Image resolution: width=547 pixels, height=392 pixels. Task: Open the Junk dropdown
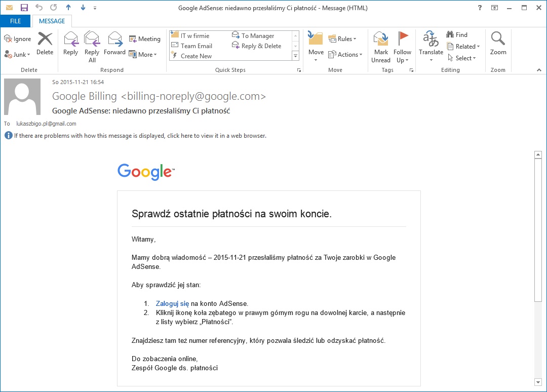[17, 54]
